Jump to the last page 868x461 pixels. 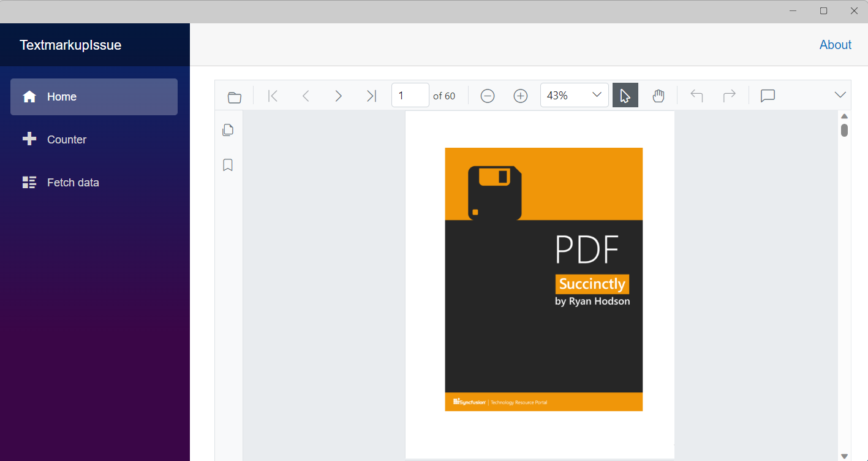[x=371, y=96]
